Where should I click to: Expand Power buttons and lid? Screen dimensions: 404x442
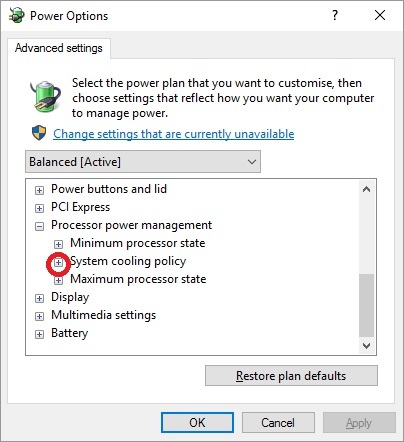39,190
